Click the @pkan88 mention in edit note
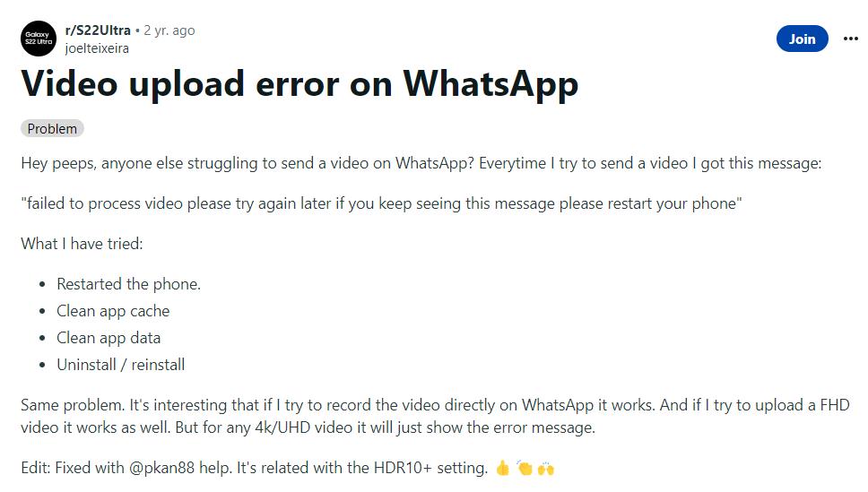Viewport: 868px width, 492px height. point(161,468)
